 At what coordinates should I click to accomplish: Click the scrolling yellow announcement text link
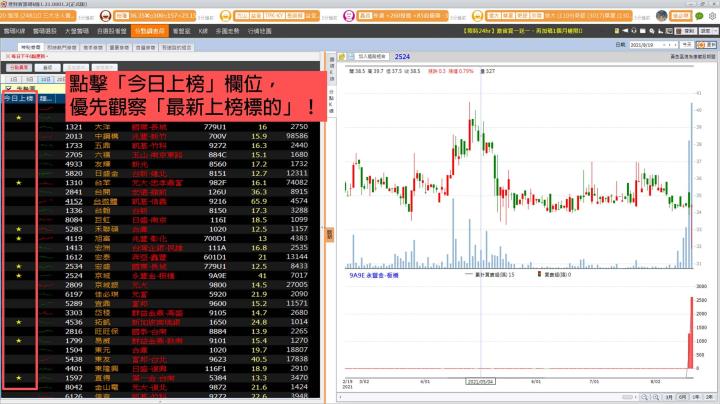click(x=523, y=31)
